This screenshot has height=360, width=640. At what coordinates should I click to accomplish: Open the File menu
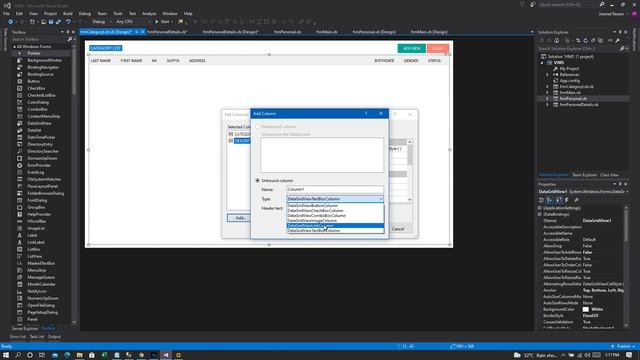point(6,13)
